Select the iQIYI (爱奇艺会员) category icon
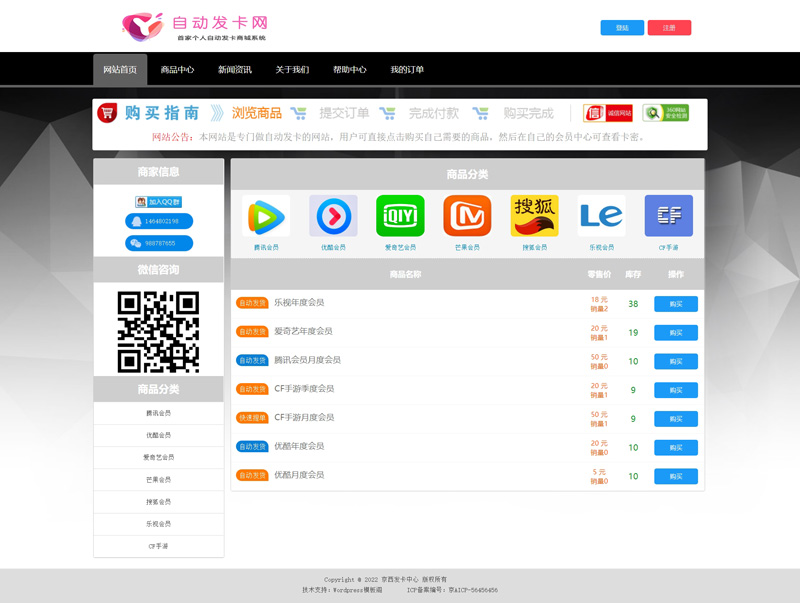This screenshot has width=800, height=603. [400, 215]
